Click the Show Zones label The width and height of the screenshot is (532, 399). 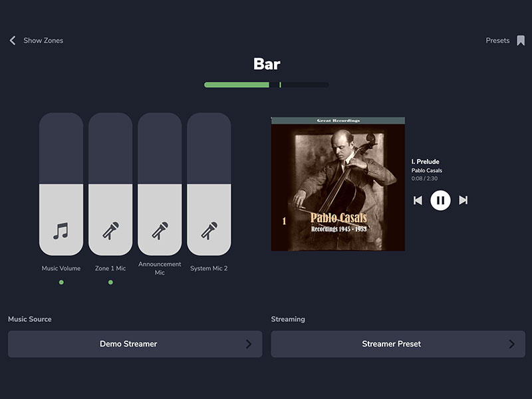(43, 41)
